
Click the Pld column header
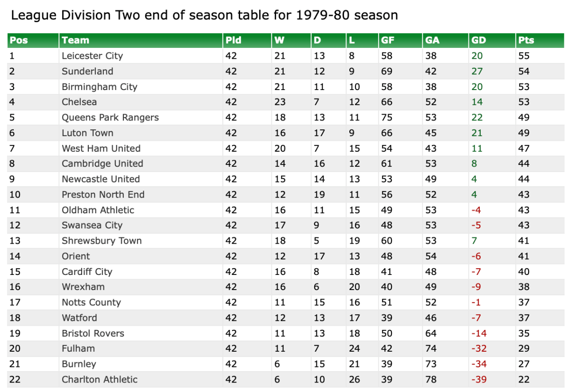coord(233,40)
